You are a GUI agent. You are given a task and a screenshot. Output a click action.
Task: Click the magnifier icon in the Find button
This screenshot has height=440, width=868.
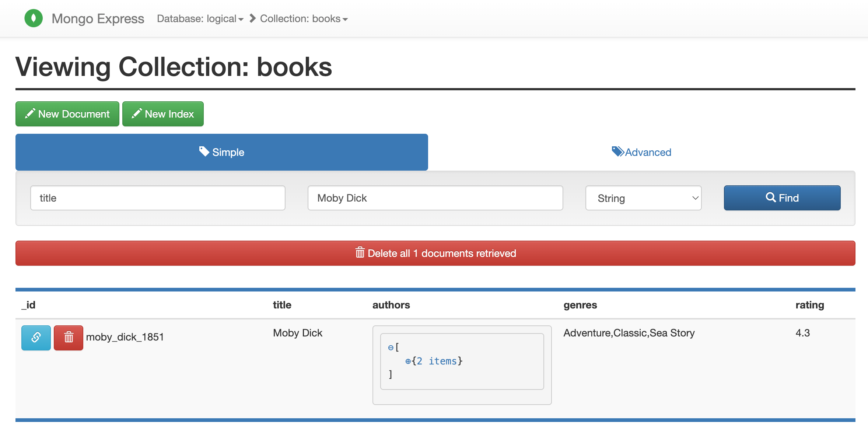(x=770, y=198)
